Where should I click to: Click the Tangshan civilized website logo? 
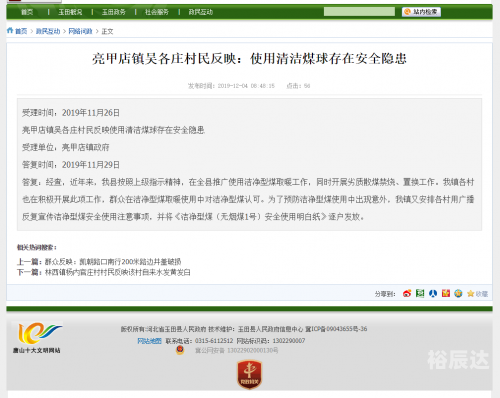37,338
